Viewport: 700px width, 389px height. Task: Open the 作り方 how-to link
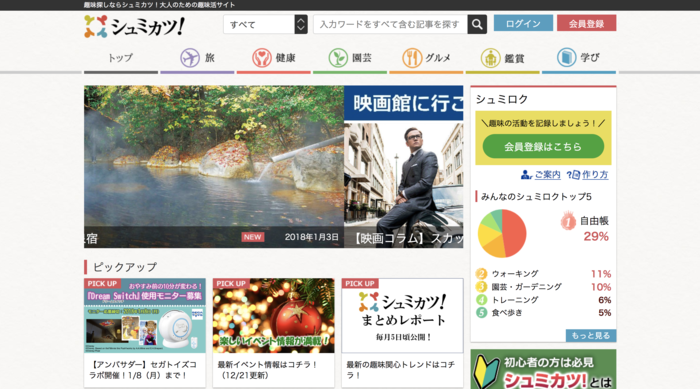[x=588, y=175]
